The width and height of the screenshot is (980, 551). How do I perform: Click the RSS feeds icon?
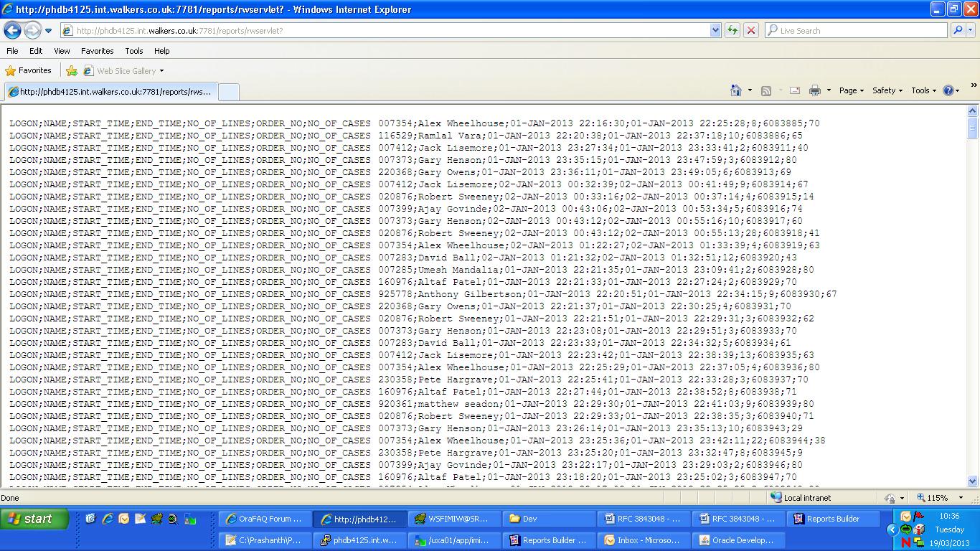766,90
